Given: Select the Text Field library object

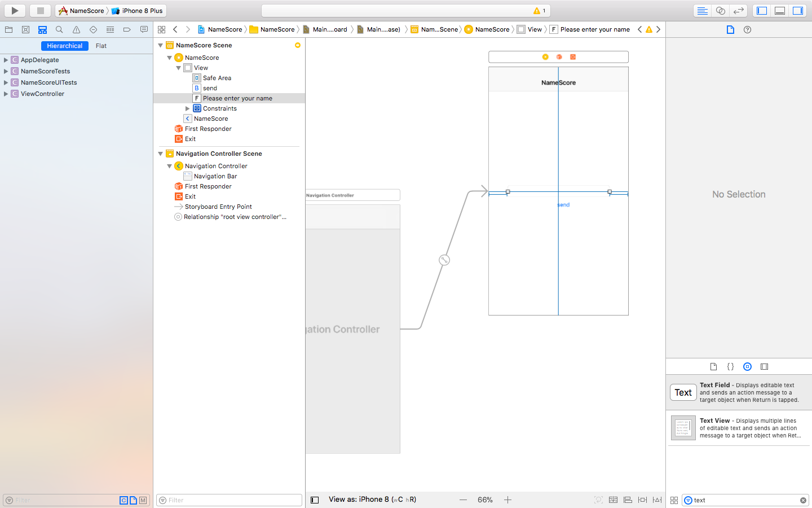Looking at the screenshot, I should (739, 392).
